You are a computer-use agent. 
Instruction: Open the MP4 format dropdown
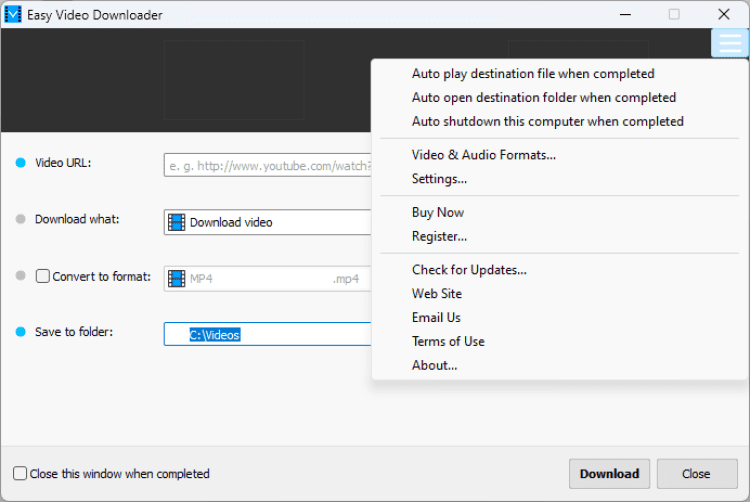[268, 278]
